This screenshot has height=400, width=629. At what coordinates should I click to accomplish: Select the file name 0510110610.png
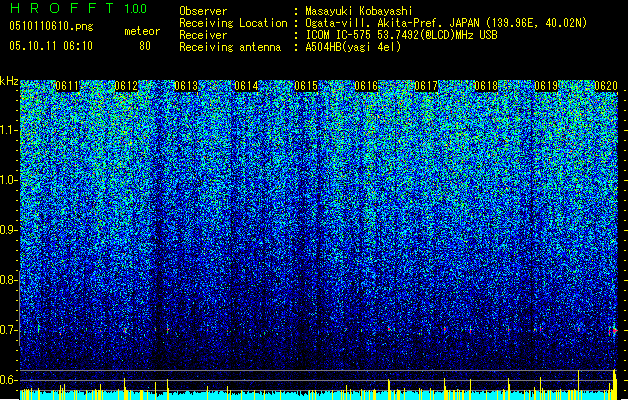[x=51, y=26]
